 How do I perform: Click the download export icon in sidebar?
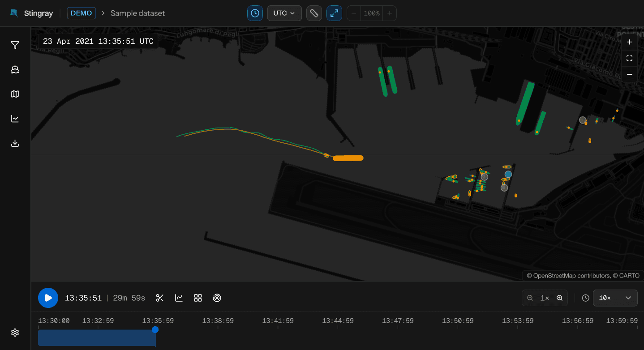15,143
